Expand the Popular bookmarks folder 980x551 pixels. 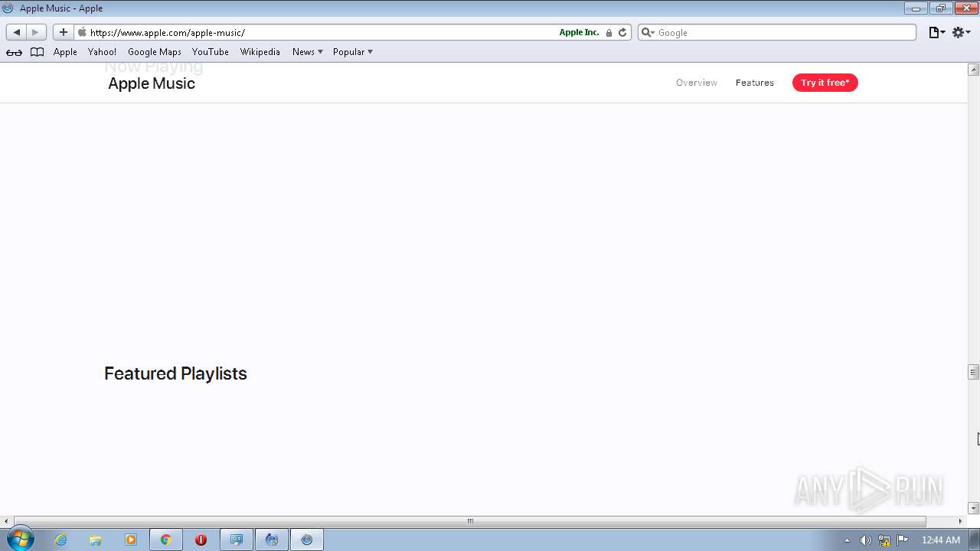coord(352,52)
